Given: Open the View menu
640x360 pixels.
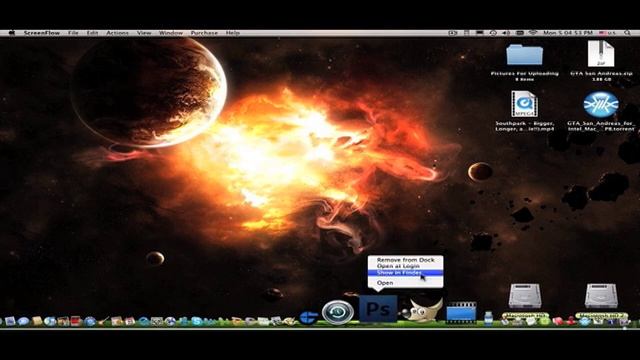Looking at the screenshot, I should [x=144, y=33].
